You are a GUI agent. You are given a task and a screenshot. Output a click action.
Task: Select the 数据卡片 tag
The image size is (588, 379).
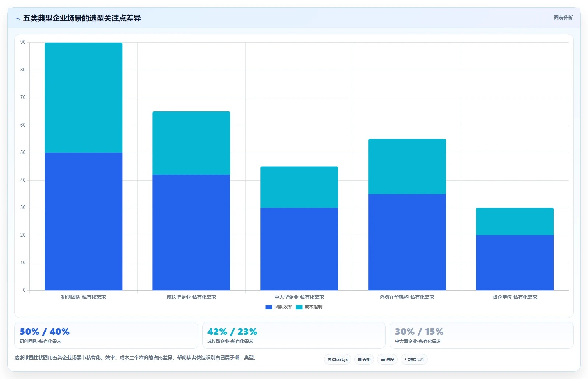(x=414, y=359)
